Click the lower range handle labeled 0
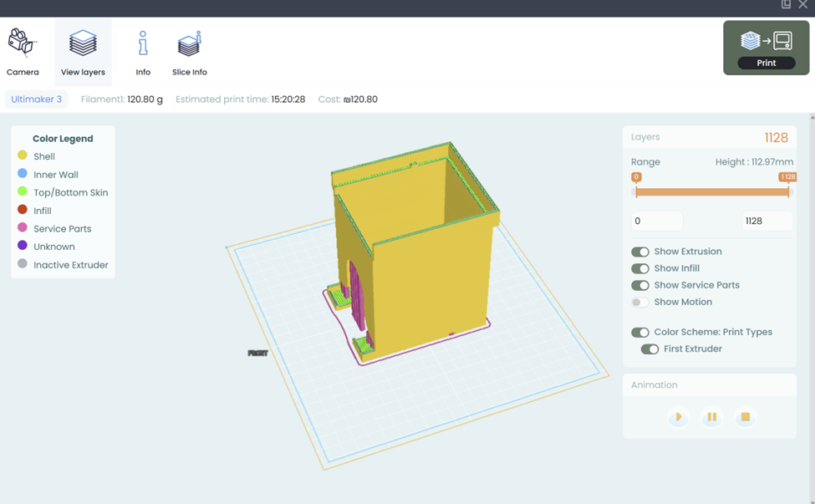 point(636,177)
